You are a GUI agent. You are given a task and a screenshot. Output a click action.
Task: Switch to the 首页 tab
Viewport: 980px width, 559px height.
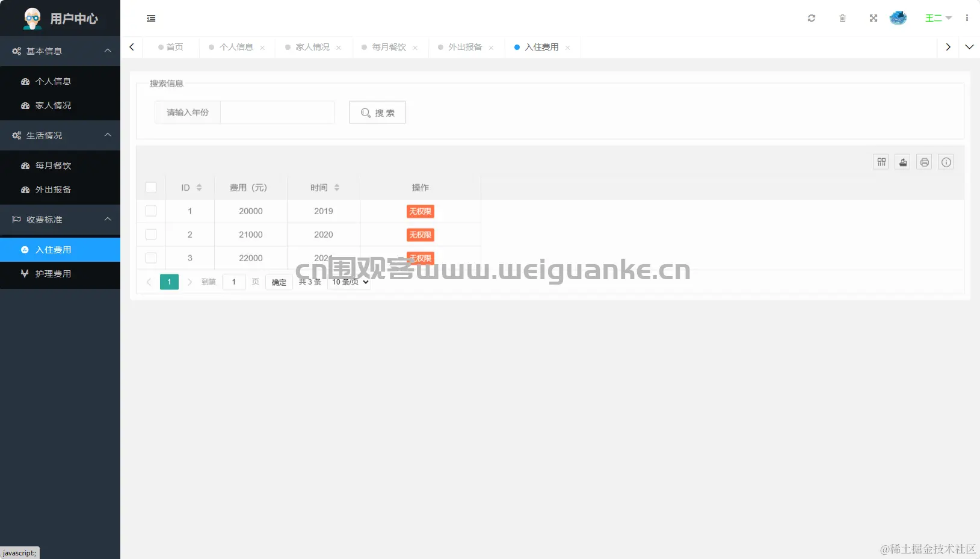pos(171,47)
